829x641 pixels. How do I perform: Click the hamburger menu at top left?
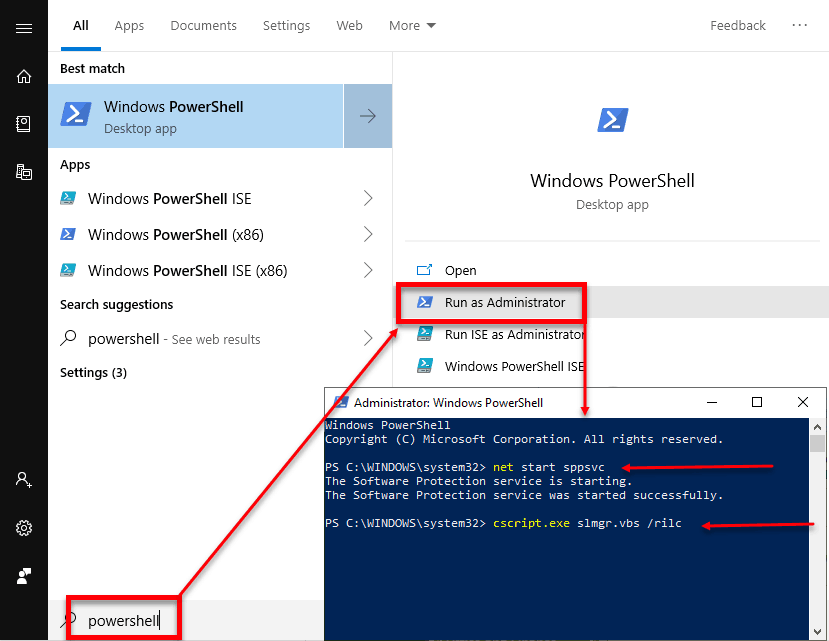pos(24,27)
